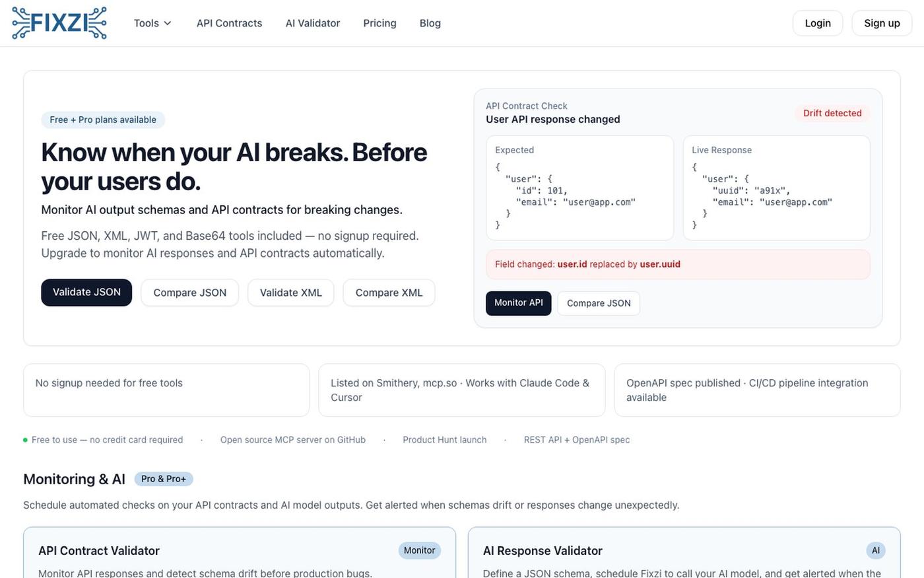Open the Tools dropdown menu
The image size is (924, 578).
[x=152, y=23]
